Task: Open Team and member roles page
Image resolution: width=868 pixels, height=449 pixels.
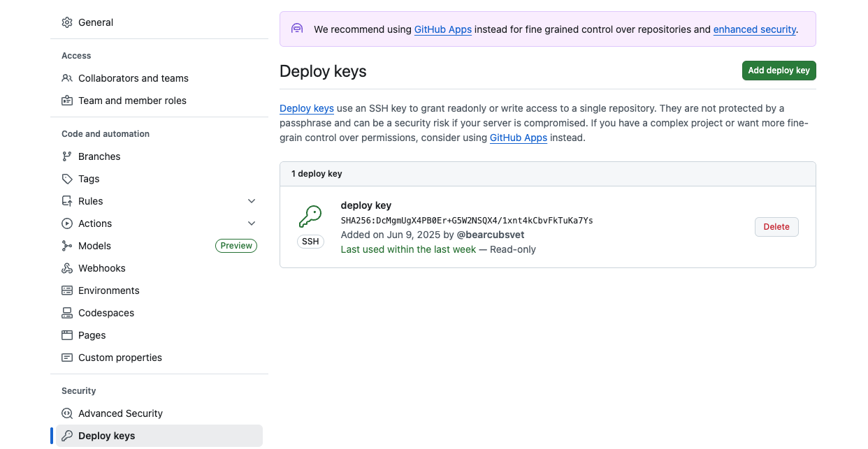Action: pos(132,101)
